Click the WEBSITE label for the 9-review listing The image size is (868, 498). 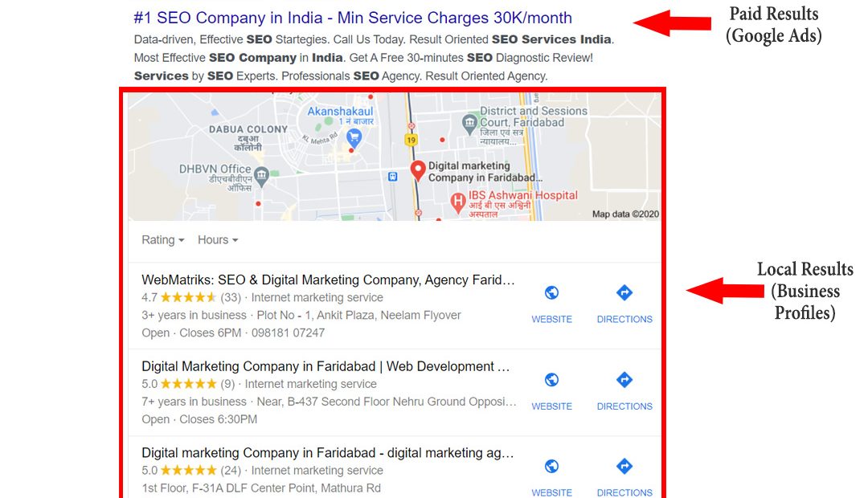pos(552,406)
